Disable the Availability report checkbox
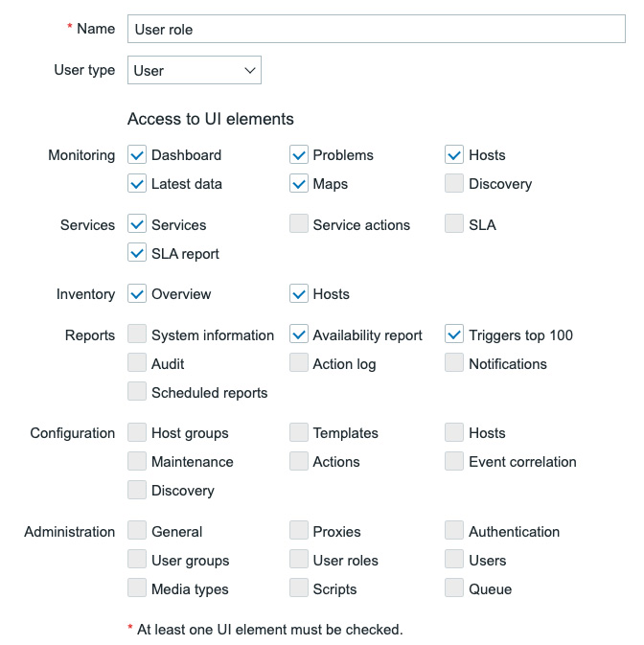 [x=299, y=334]
